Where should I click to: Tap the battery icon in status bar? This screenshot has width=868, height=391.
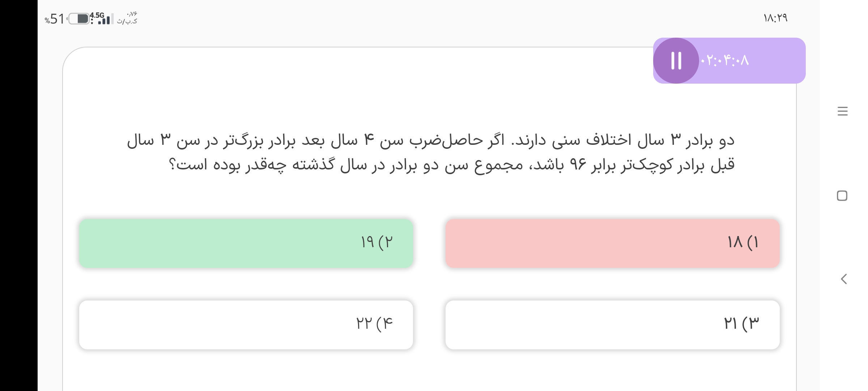[79, 19]
